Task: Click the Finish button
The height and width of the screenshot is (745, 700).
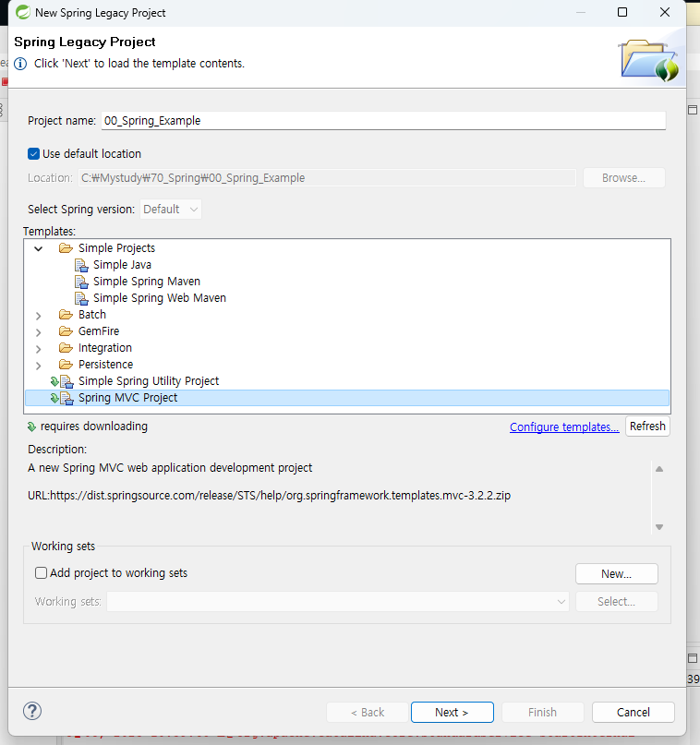Action: click(x=542, y=712)
